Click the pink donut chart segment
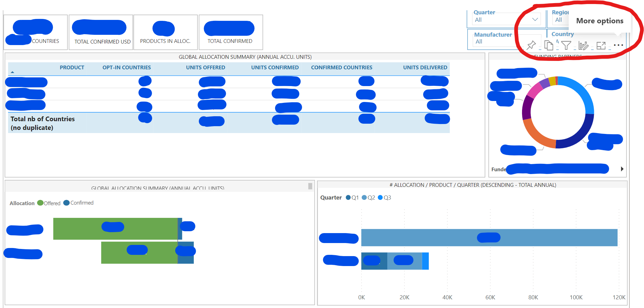 (535, 90)
